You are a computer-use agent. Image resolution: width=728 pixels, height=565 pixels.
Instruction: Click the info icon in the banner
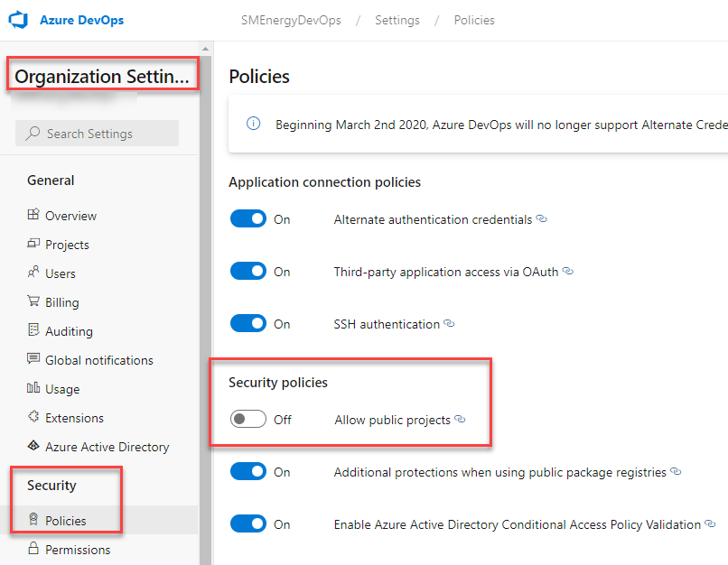coord(254,124)
